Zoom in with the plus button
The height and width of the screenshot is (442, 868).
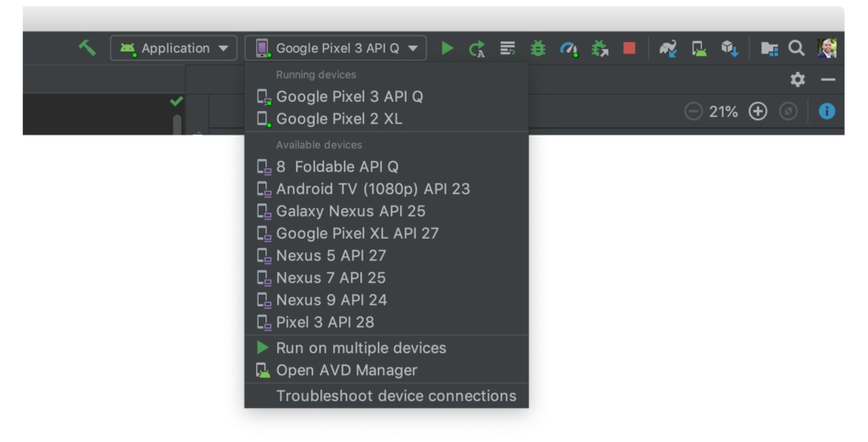[x=758, y=112]
